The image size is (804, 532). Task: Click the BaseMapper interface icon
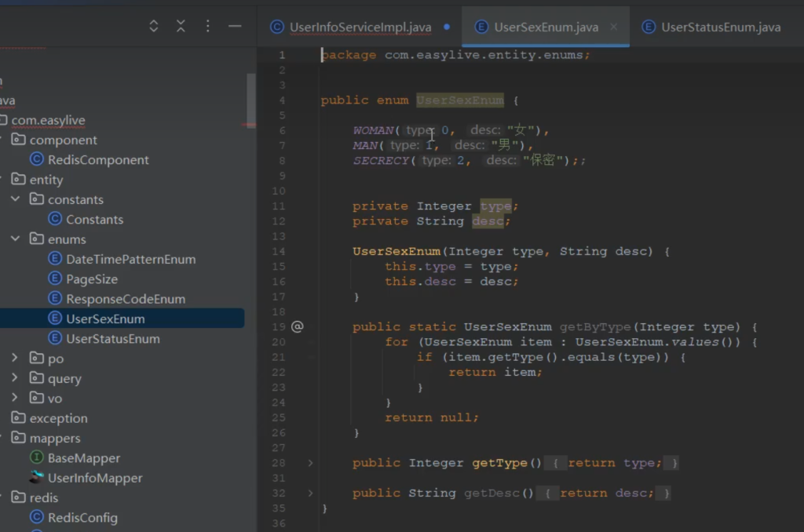point(36,458)
